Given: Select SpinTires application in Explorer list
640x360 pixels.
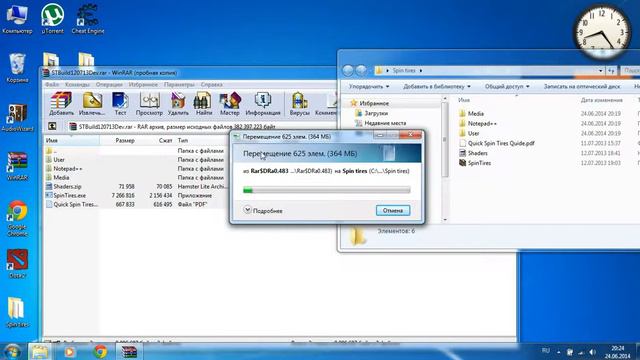Looking at the screenshot, I should coord(474,163).
